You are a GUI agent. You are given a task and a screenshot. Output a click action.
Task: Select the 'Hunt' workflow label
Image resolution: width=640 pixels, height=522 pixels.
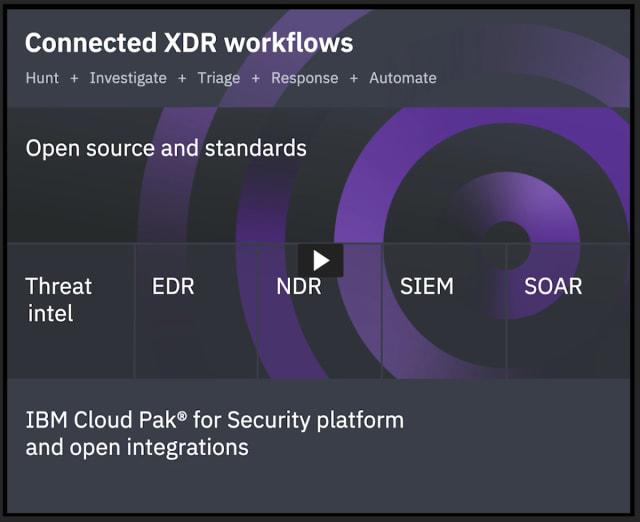click(x=42, y=78)
